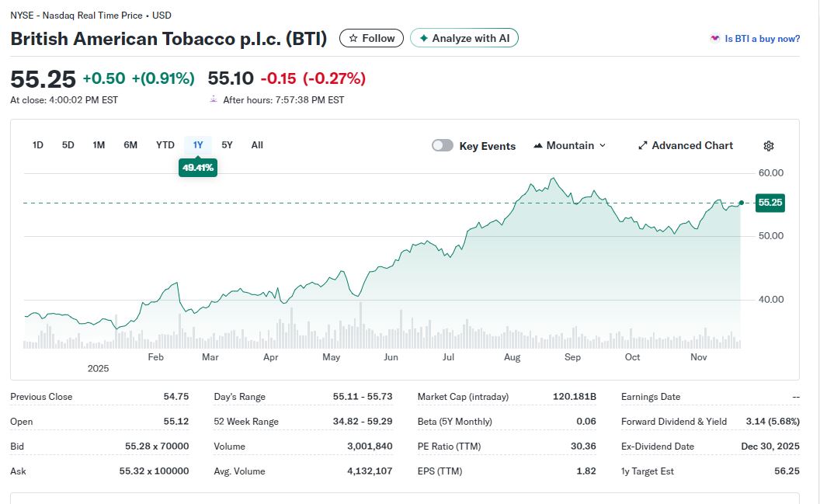Viewport: 820px width, 504px height.
Task: Open chart settings gear icon
Action: 769,146
